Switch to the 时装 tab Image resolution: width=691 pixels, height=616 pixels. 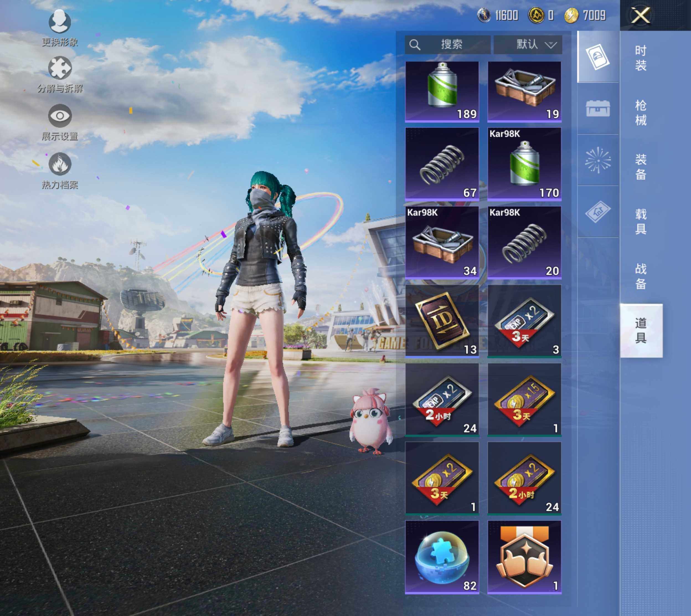point(641,58)
